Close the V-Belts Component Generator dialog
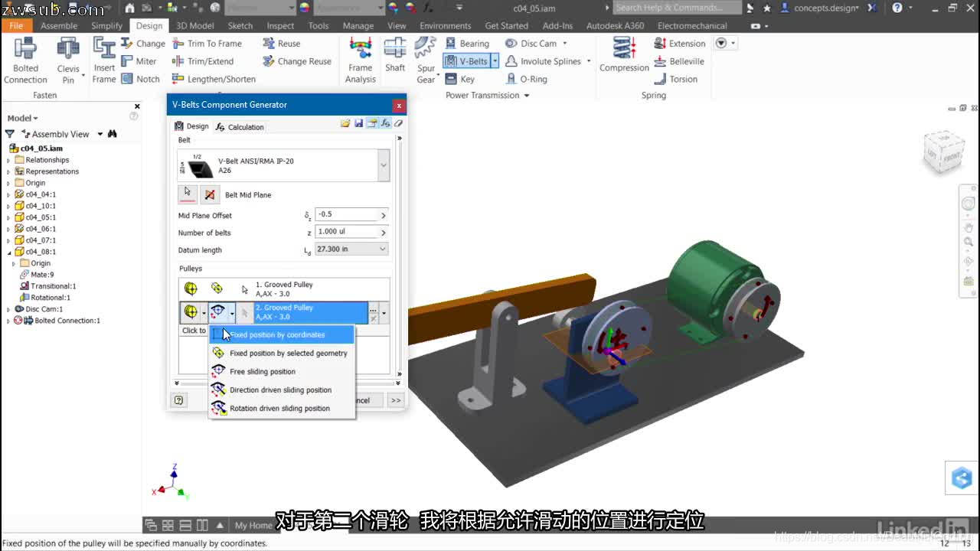 [x=399, y=105]
